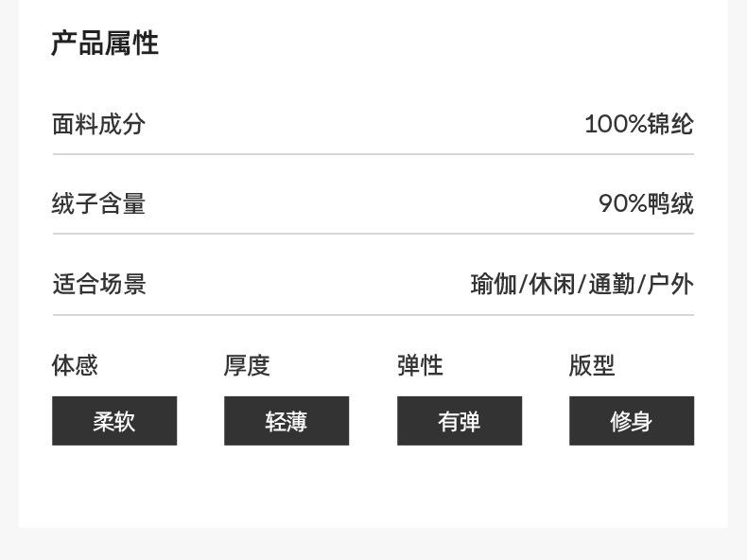Viewport: 747px width, 560px height.
Task: Click the 通勤 scene text
Action: 612,284
